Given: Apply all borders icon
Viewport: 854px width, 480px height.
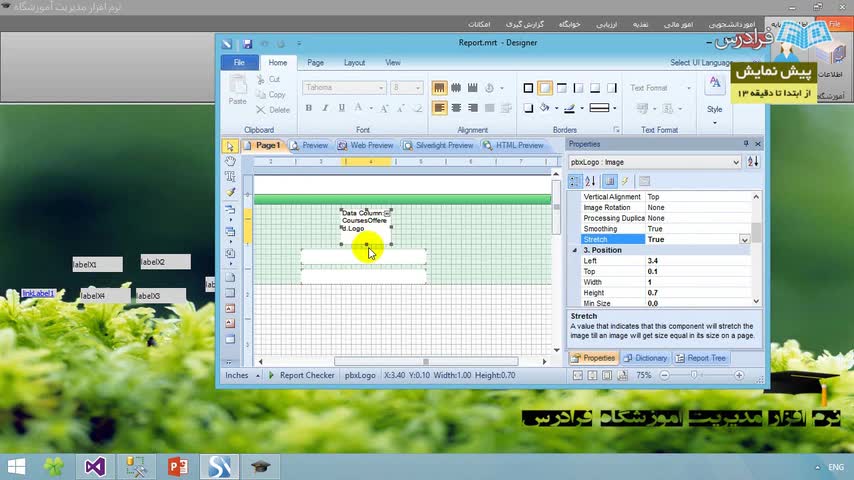Looking at the screenshot, I should 528,88.
